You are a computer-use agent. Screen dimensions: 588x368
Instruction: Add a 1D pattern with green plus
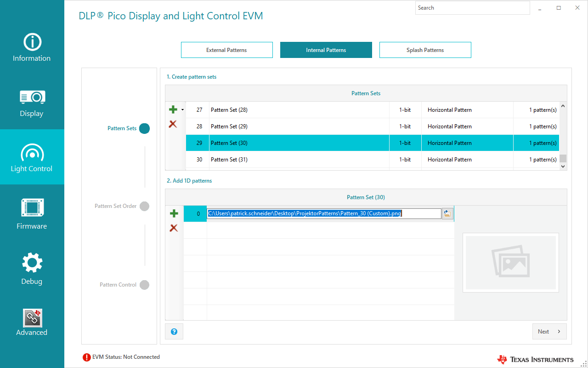pos(174,213)
